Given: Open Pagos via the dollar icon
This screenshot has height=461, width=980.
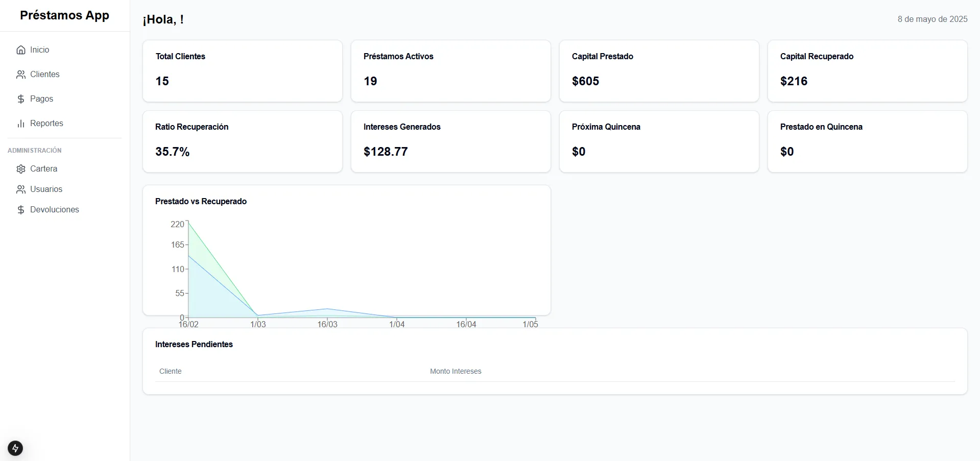Looking at the screenshot, I should pos(20,99).
